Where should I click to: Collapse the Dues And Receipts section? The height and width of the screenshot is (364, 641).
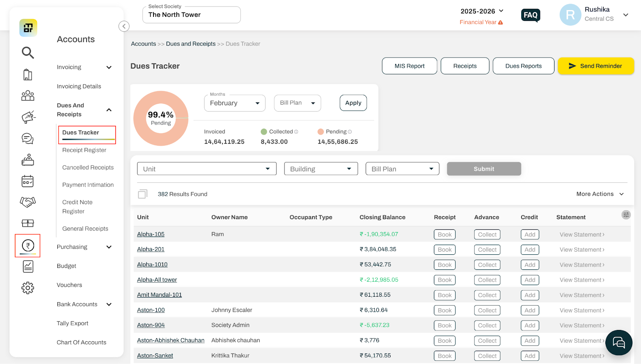109,110
